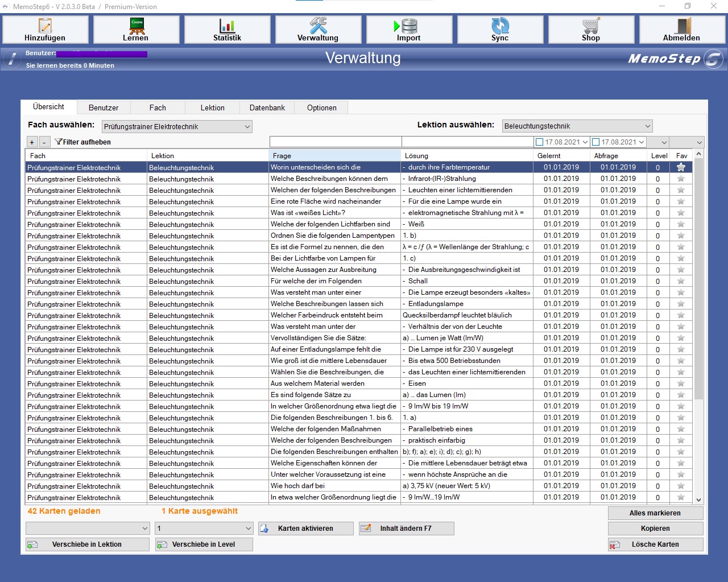The image size is (728, 582).
Task: Click the table scrollbar up arrow
Action: 699,154
